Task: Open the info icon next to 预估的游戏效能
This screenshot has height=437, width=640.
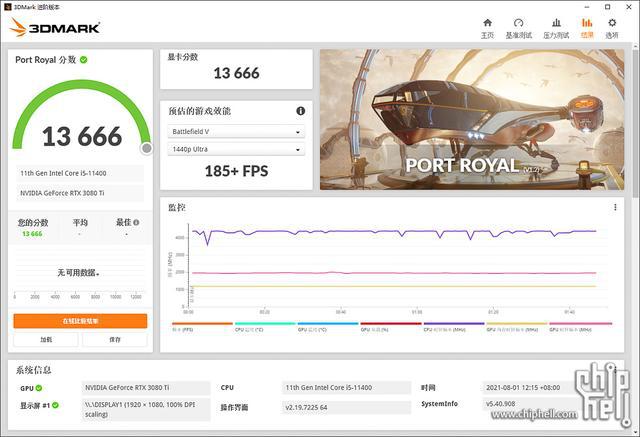Action: click(x=301, y=111)
